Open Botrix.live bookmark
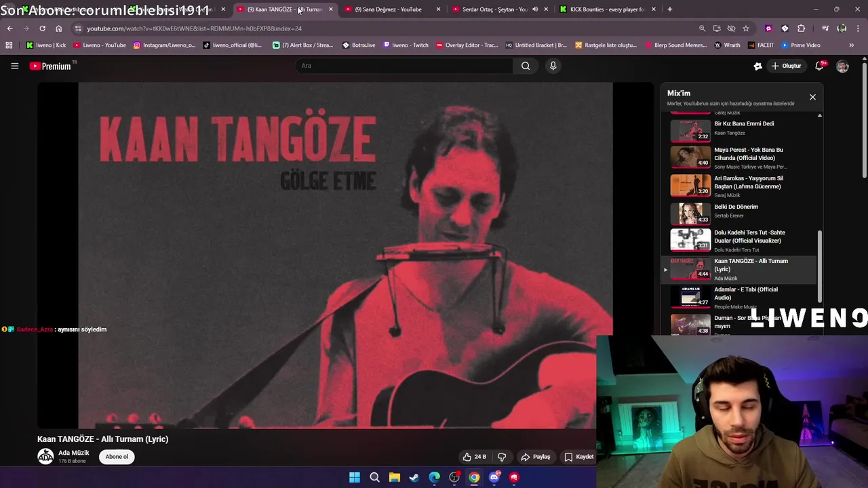Viewport: 868px width, 488px height. coord(359,45)
